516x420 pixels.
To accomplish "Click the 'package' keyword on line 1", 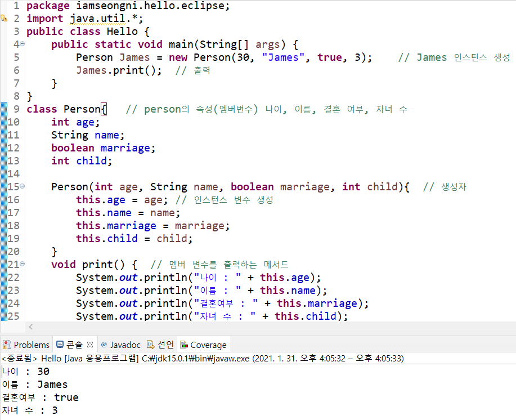I will pos(48,6).
